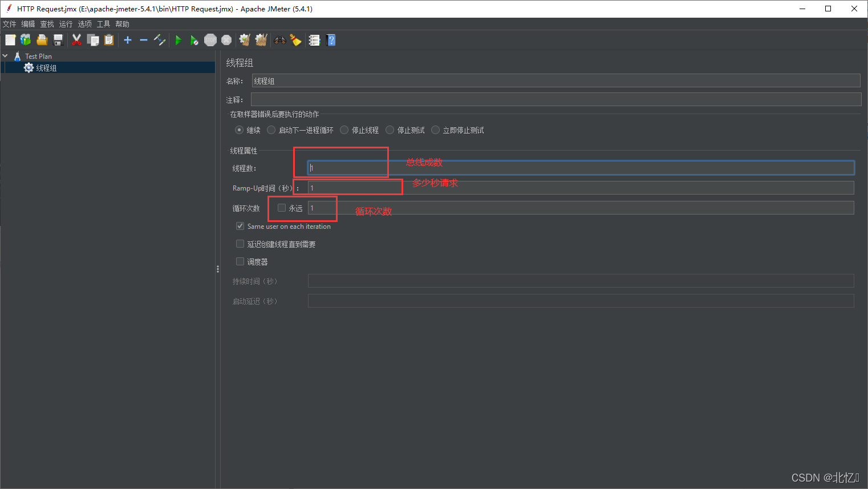Open the 编辑 menu
The height and width of the screenshot is (489, 868).
point(29,24)
